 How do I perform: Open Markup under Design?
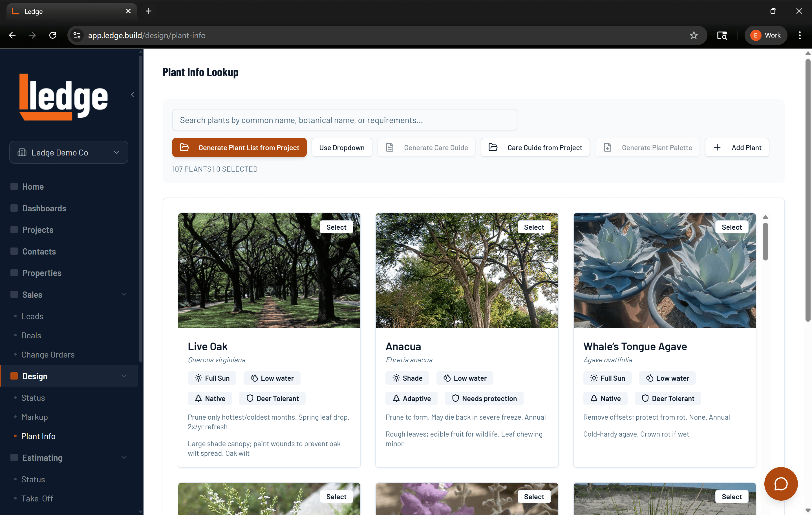pyautogui.click(x=34, y=417)
